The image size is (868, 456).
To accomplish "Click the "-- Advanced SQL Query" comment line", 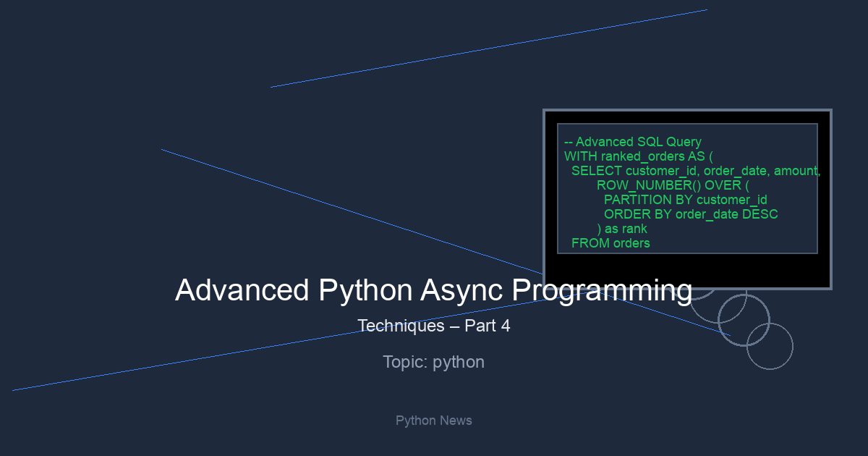I will tap(632, 142).
